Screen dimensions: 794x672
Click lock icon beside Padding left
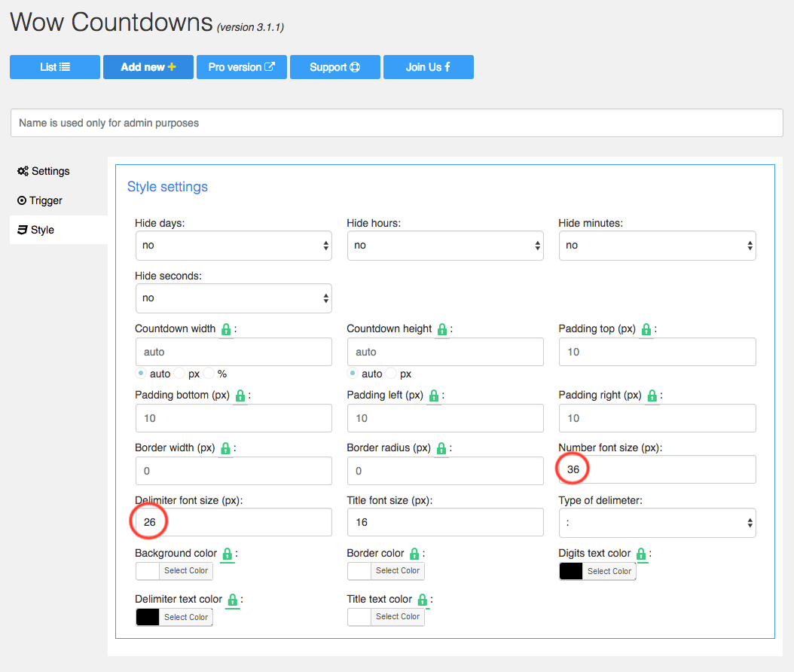point(433,396)
